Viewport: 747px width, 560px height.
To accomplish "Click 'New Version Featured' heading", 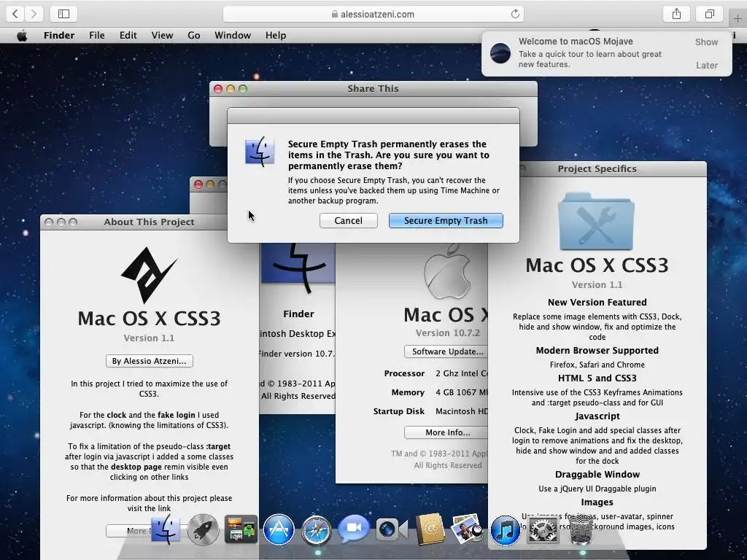I will (597, 303).
